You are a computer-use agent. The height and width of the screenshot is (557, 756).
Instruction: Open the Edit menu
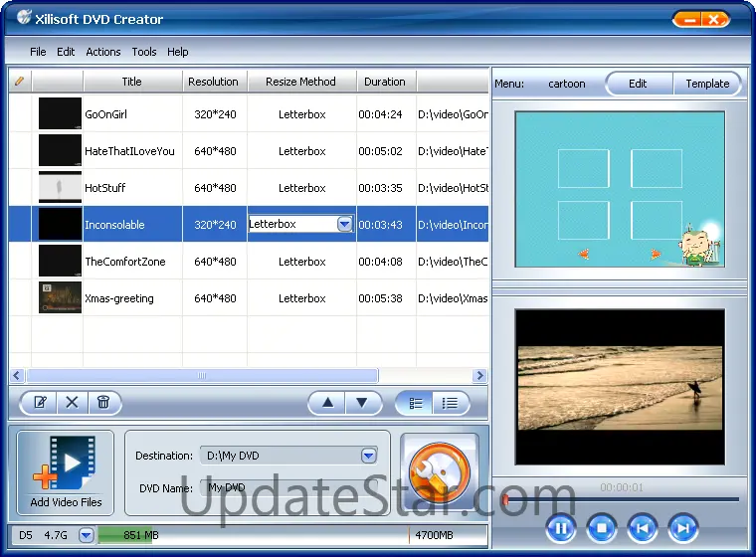[66, 52]
